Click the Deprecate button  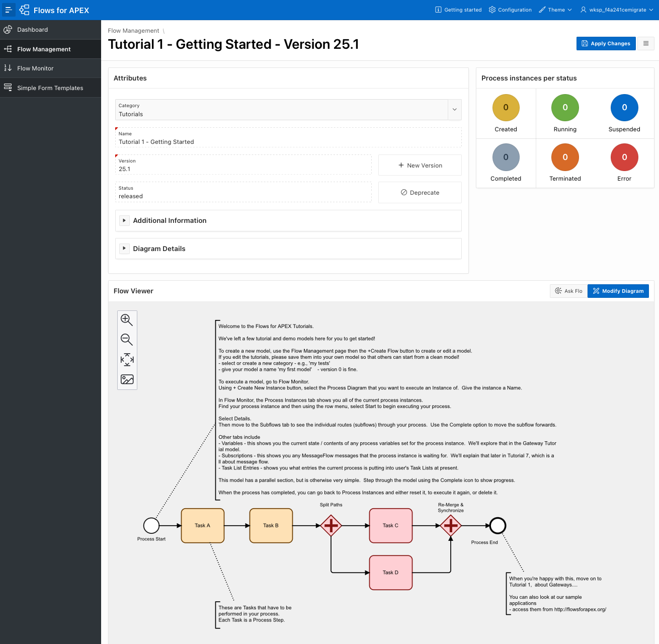click(x=420, y=192)
